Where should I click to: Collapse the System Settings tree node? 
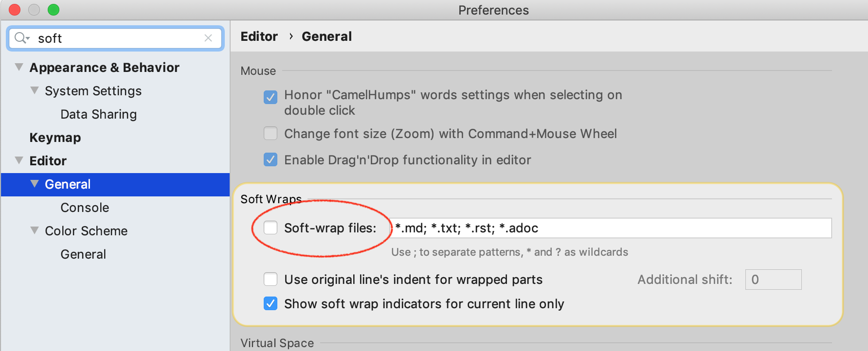pos(34,90)
